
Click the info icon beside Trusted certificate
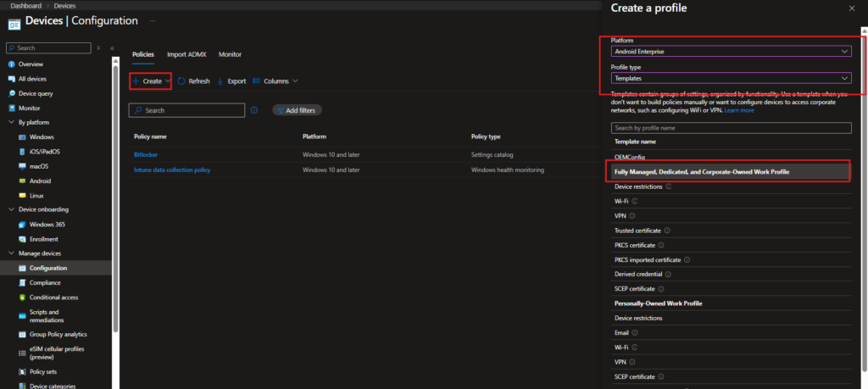(667, 231)
